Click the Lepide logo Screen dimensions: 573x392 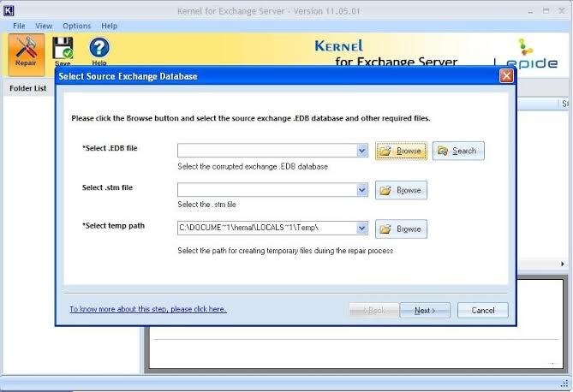(526, 54)
